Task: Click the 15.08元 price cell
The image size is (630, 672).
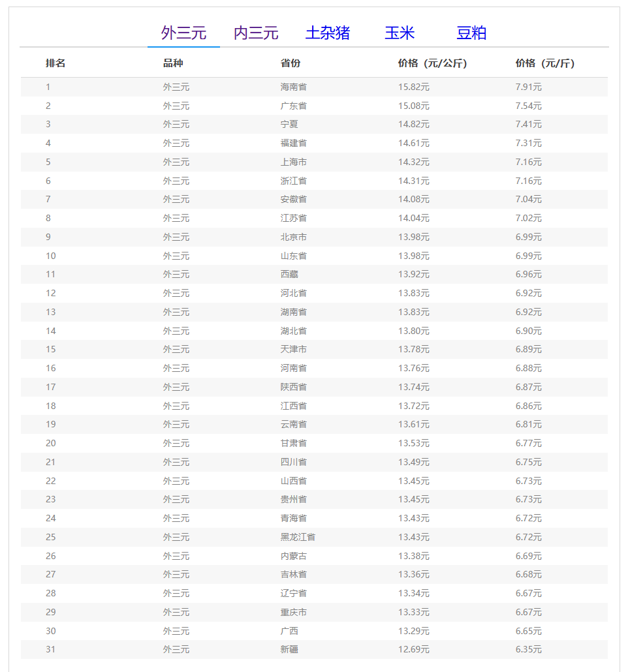Action: click(414, 106)
